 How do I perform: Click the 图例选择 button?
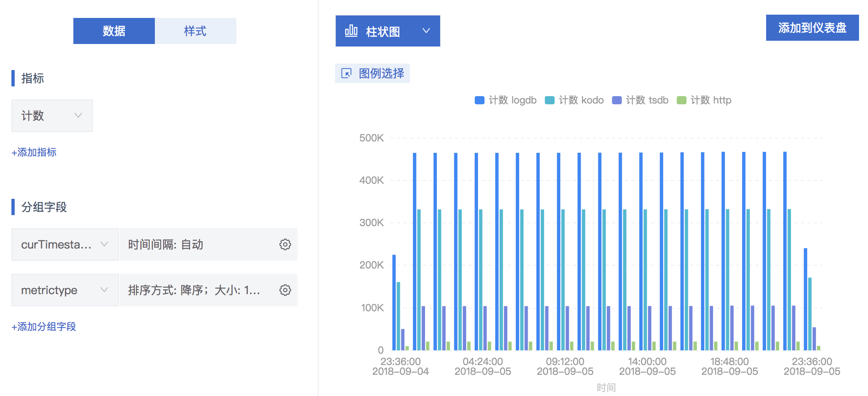click(372, 73)
